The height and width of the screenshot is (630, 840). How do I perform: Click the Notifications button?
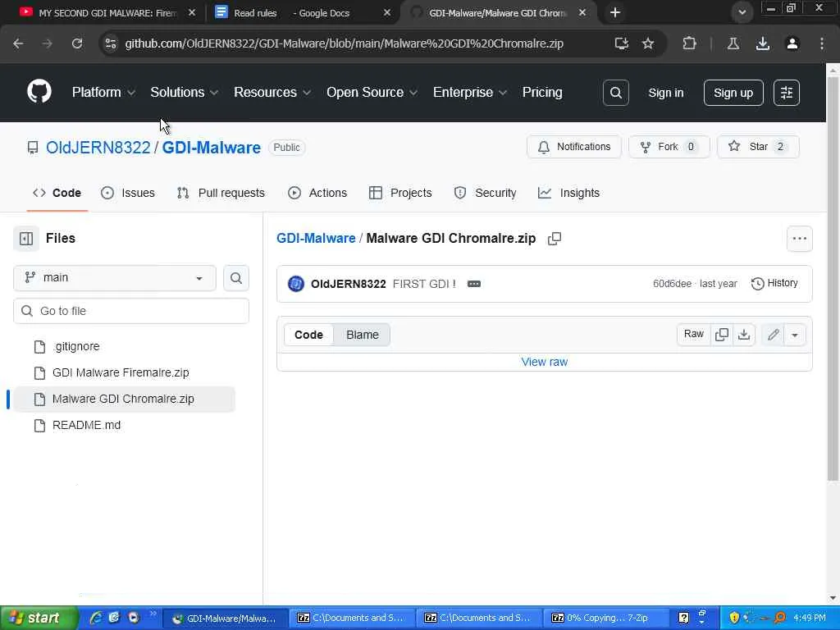[573, 147]
